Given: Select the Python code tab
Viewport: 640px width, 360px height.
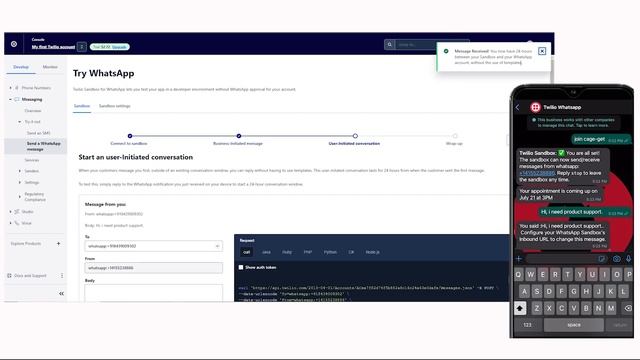Looking at the screenshot, I should [330, 252].
